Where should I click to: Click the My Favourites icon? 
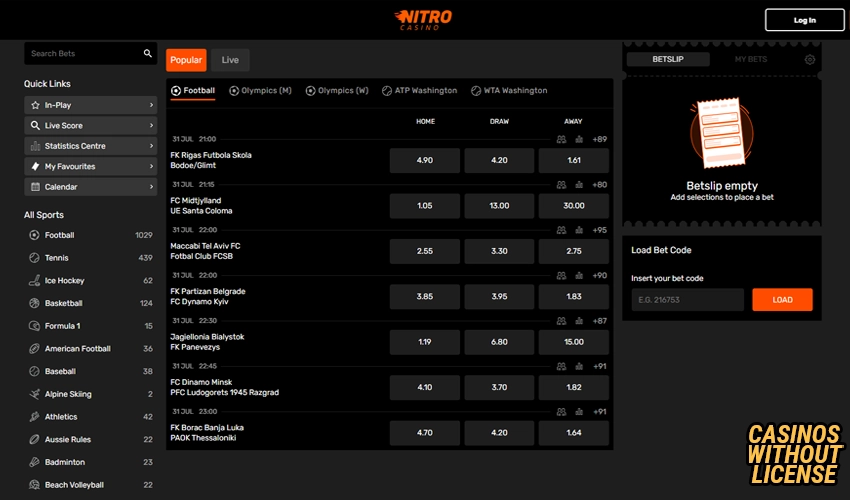35,166
